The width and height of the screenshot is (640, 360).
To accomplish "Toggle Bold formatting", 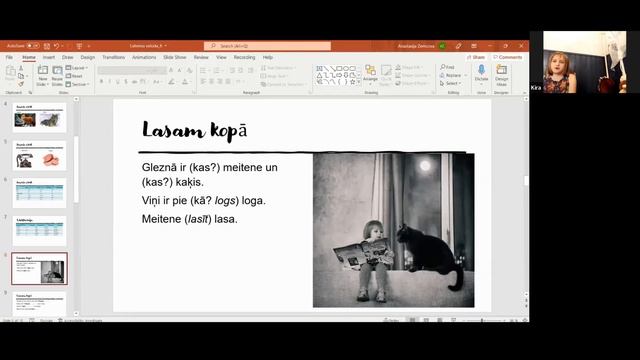I will tap(101, 82).
